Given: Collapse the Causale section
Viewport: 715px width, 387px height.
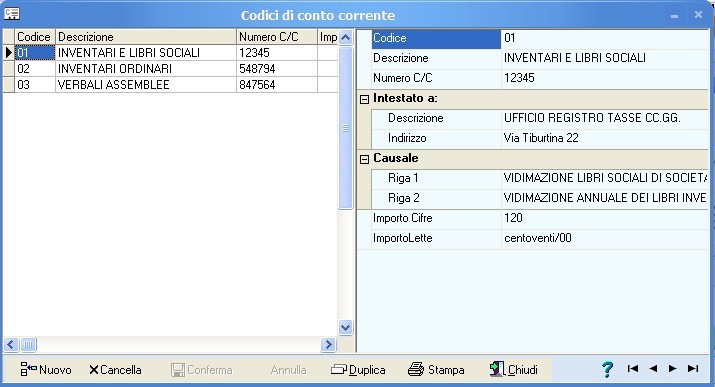Looking at the screenshot, I should [x=364, y=159].
